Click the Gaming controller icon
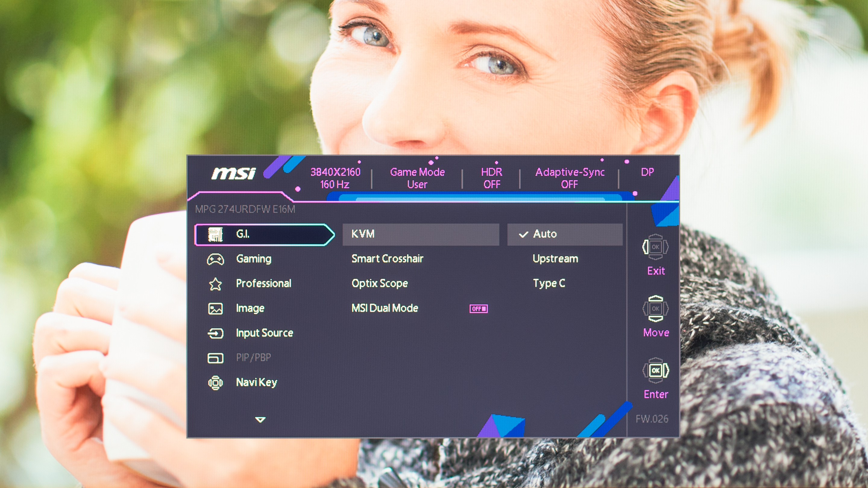Image resolution: width=868 pixels, height=488 pixels. pos(215,259)
